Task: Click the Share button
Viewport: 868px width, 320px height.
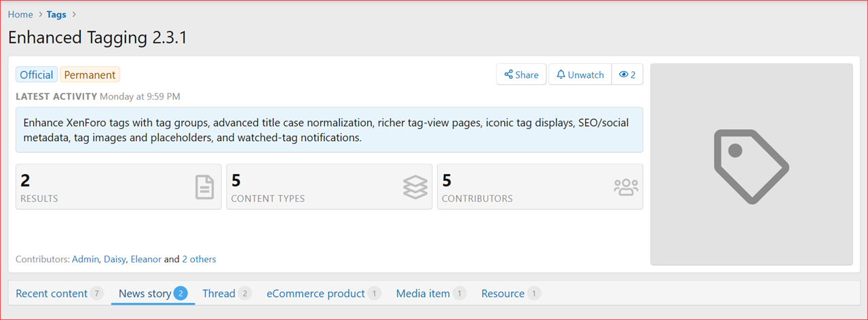Action: coord(521,75)
